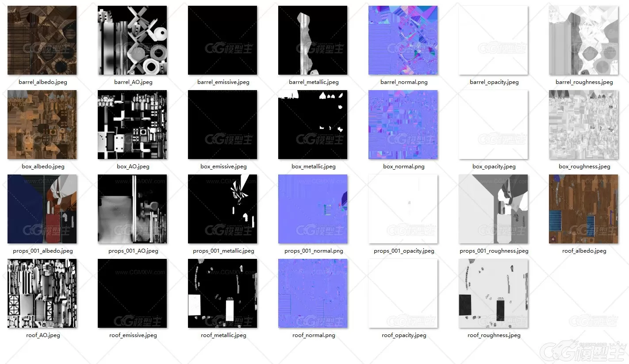Select the white barrel_opacity.jpeg thumbnail
Image resolution: width=629 pixels, height=364 pixels.
point(493,40)
